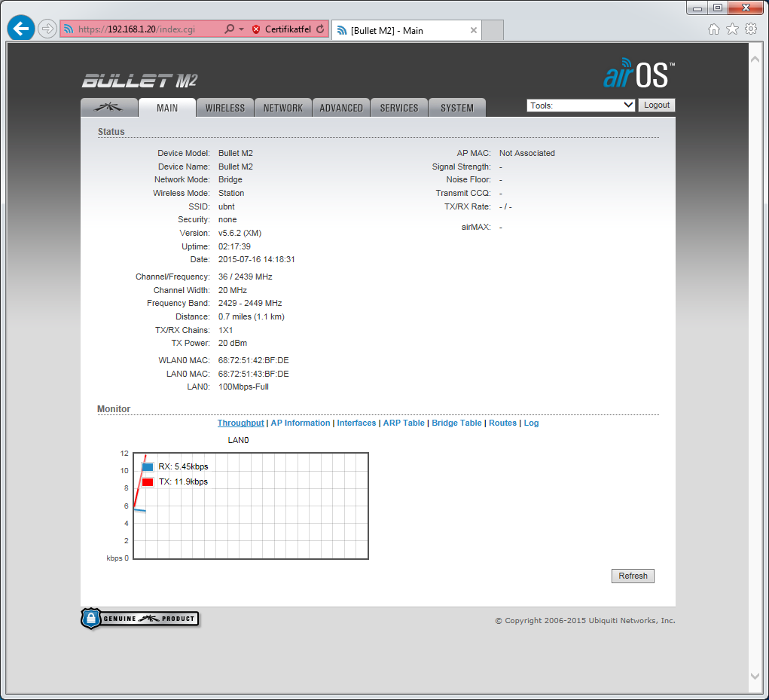This screenshot has width=769, height=700.
Task: Click the Distance value 0.7 miles (1.1 km)
Action: (252, 317)
